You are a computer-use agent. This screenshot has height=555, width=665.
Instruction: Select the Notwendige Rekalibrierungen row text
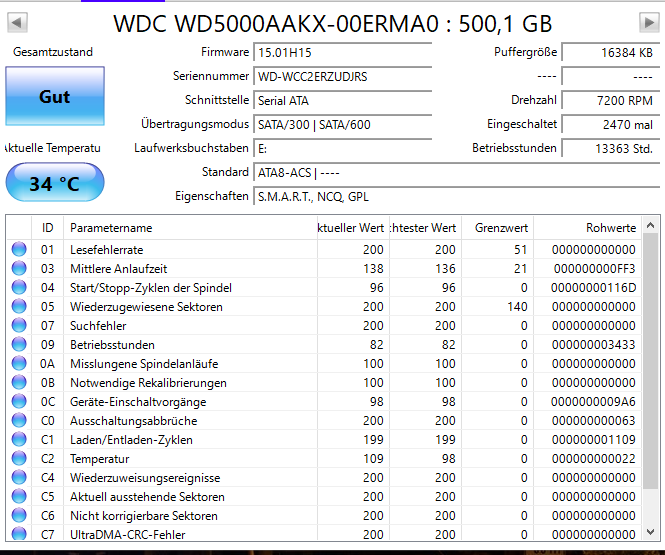[148, 383]
